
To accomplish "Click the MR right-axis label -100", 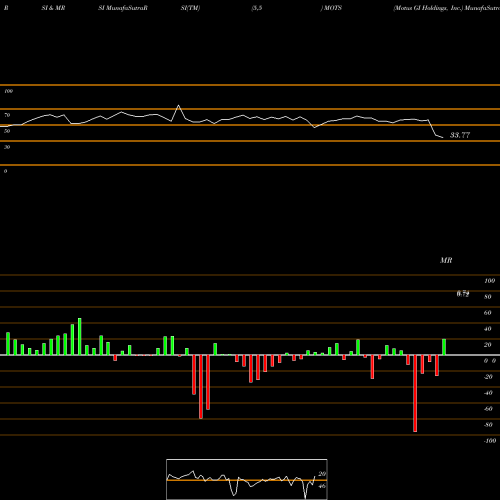I will click(x=490, y=441).
